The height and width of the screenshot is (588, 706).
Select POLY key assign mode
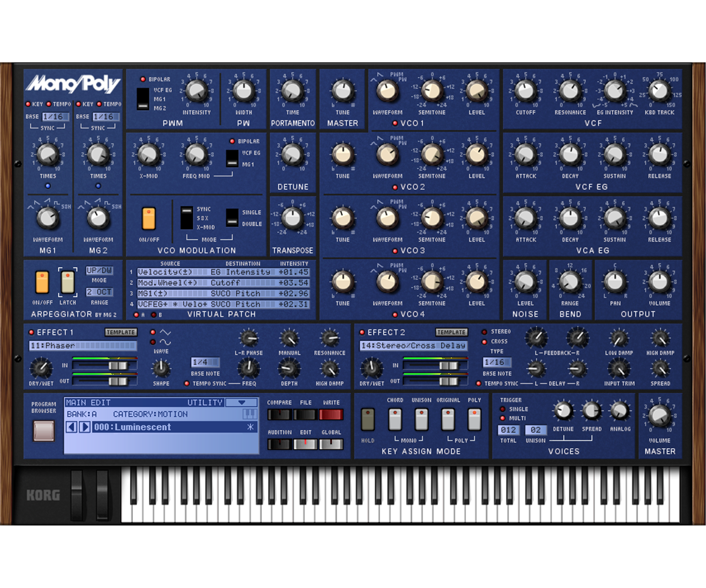click(474, 419)
